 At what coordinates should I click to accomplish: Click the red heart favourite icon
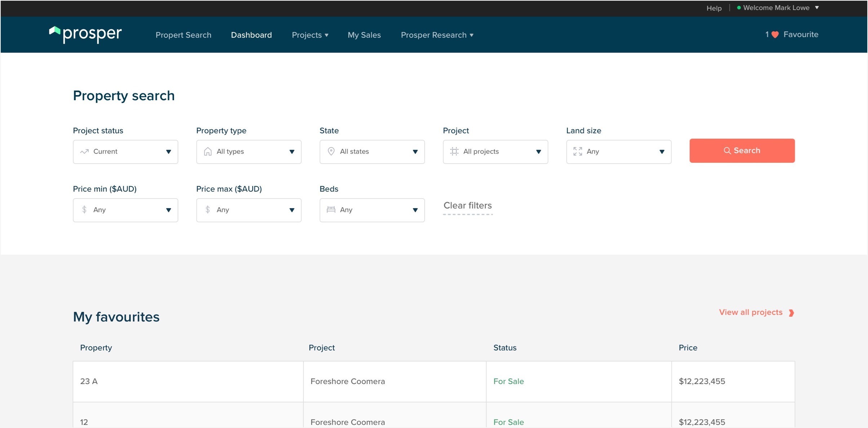point(775,35)
